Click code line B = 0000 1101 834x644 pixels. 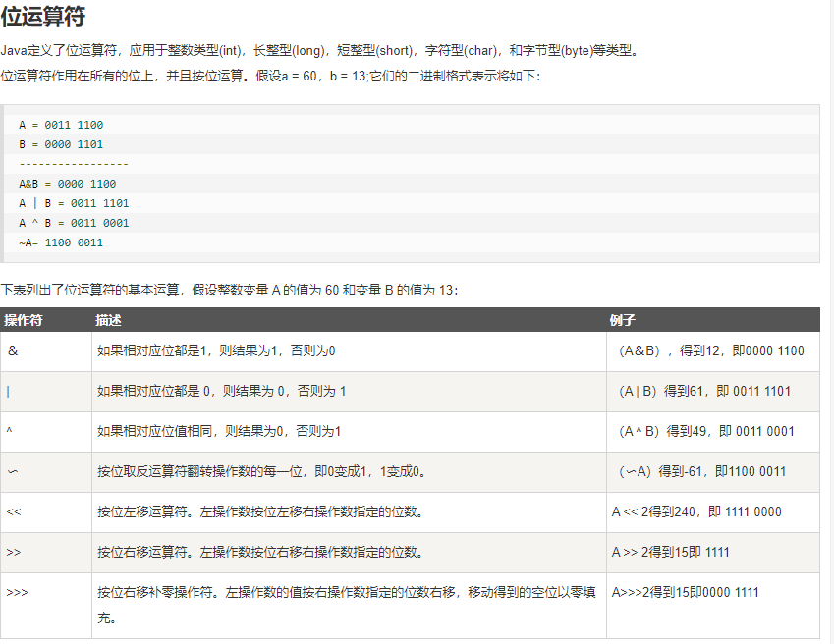tap(61, 144)
